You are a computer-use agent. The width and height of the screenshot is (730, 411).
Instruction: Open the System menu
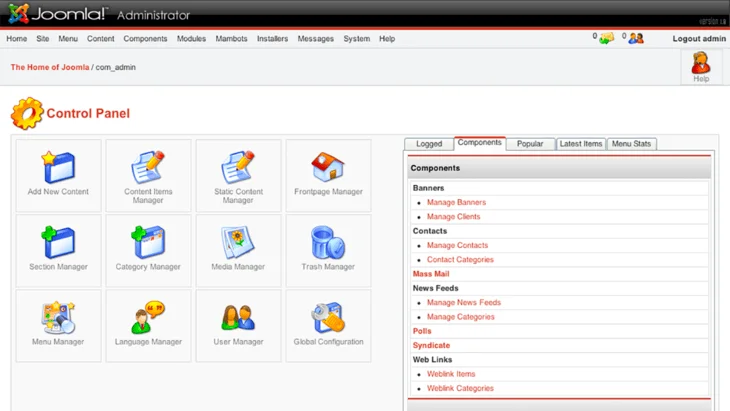pos(357,39)
